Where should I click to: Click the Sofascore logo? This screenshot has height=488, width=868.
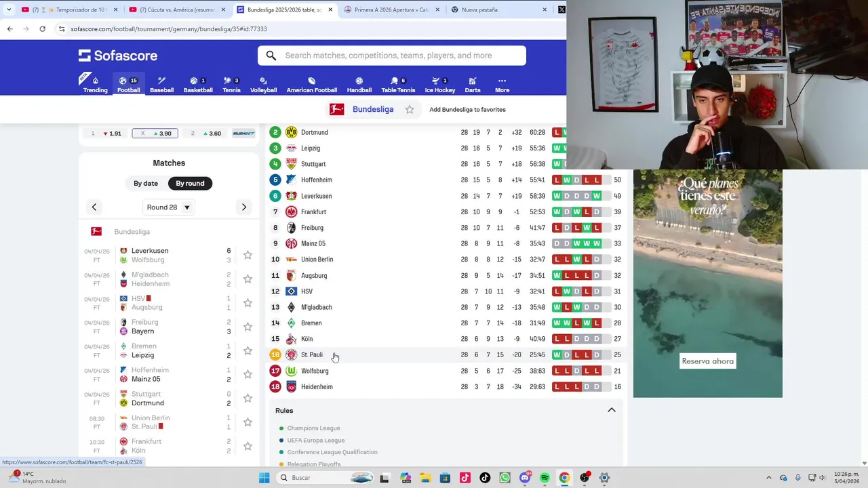(x=118, y=56)
